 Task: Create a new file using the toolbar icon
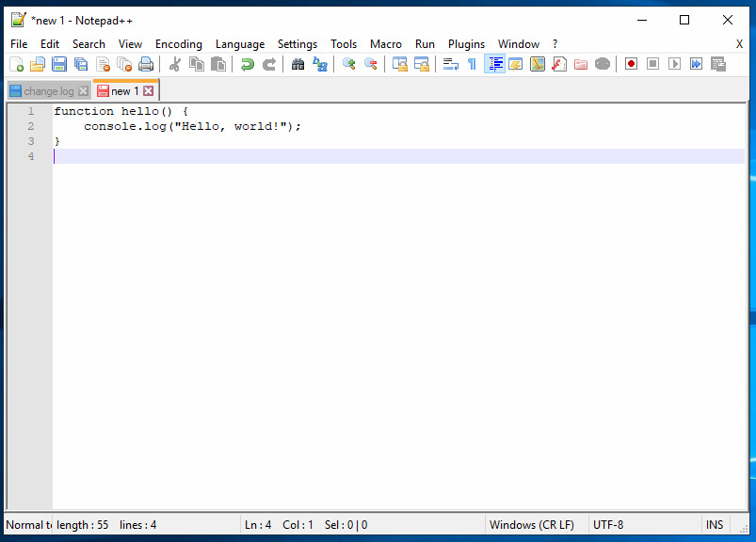16,63
